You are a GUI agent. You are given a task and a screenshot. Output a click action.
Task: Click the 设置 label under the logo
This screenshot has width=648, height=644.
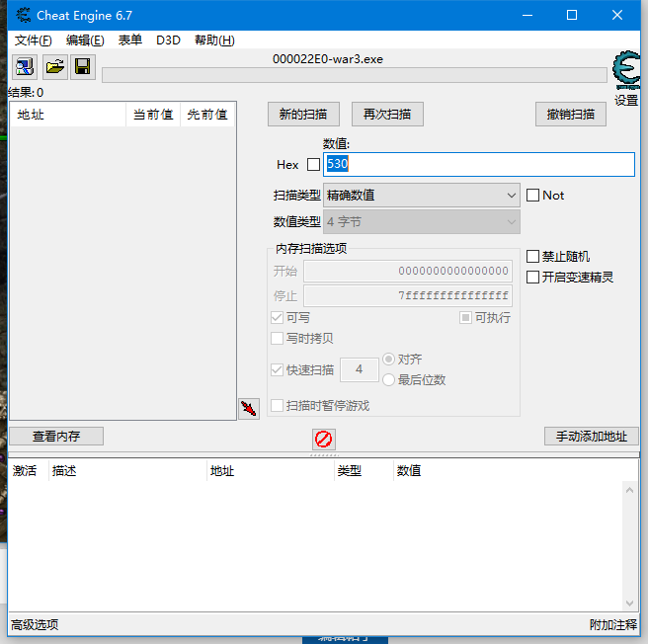[x=626, y=100]
